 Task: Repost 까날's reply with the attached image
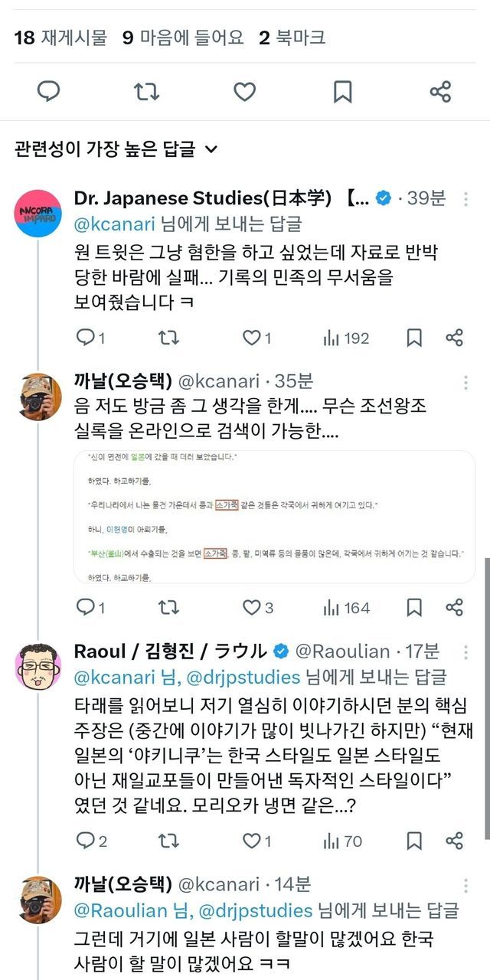click(168, 608)
